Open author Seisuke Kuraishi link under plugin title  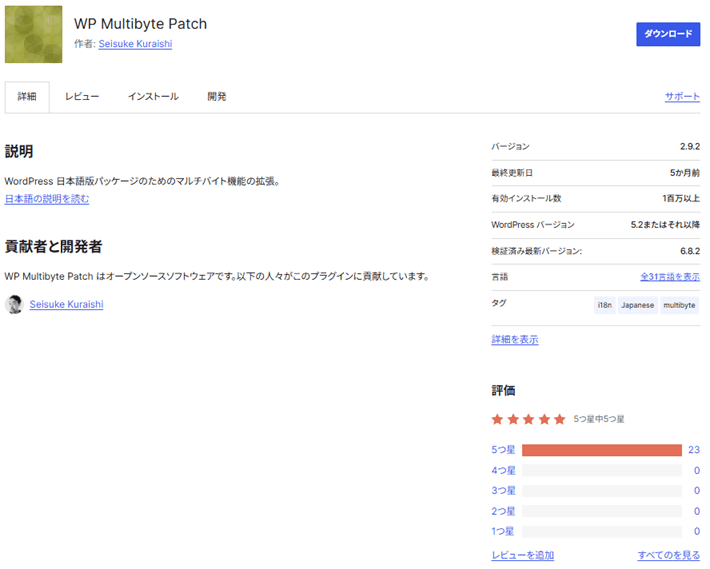point(135,44)
